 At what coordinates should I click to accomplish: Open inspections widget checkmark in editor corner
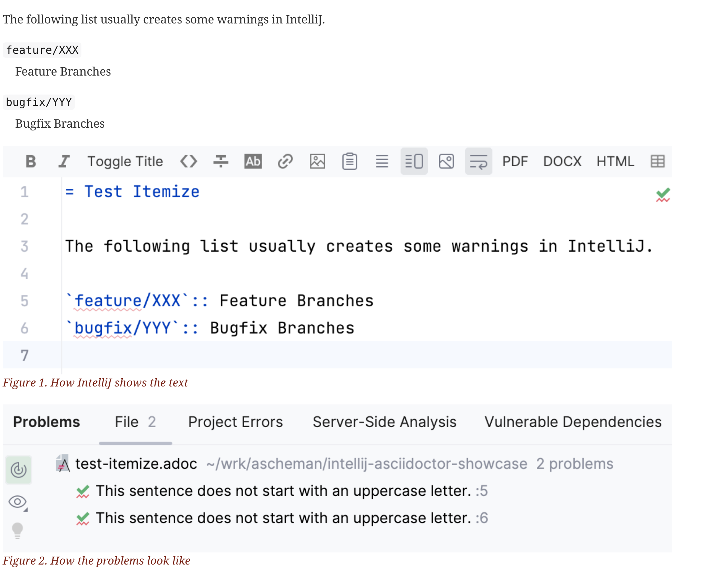click(663, 195)
